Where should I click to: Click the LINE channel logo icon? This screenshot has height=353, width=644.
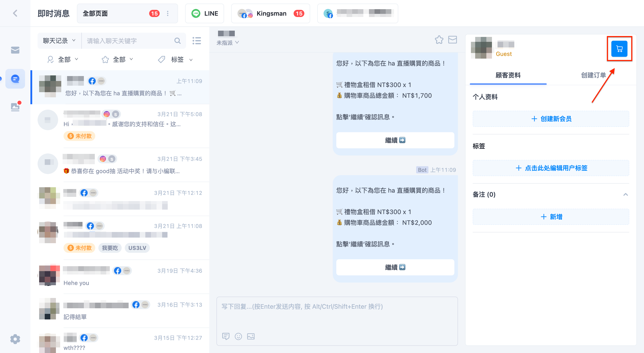pyautogui.click(x=196, y=13)
